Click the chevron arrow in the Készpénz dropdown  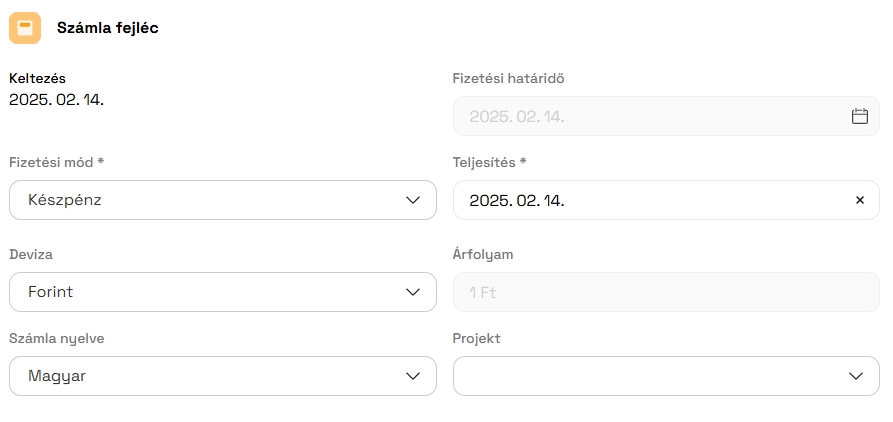pos(413,200)
